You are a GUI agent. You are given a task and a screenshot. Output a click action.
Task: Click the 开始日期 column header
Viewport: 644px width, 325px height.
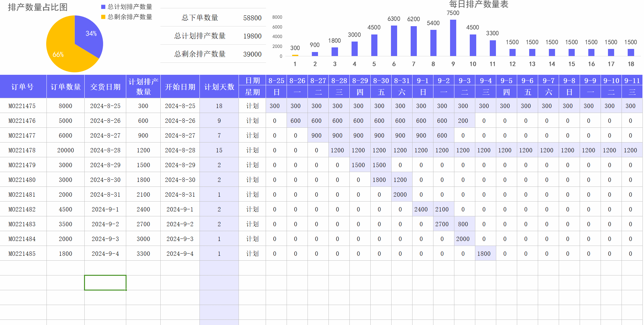180,87
